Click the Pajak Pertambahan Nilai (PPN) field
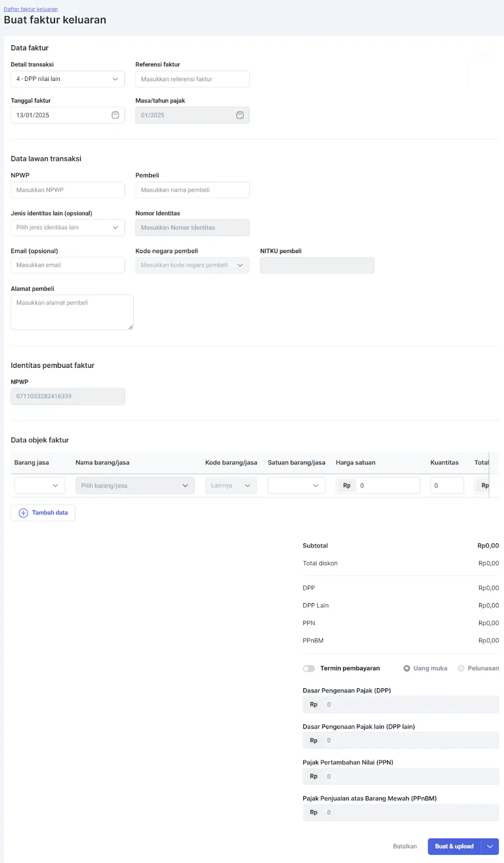The height and width of the screenshot is (863, 504). [401, 776]
